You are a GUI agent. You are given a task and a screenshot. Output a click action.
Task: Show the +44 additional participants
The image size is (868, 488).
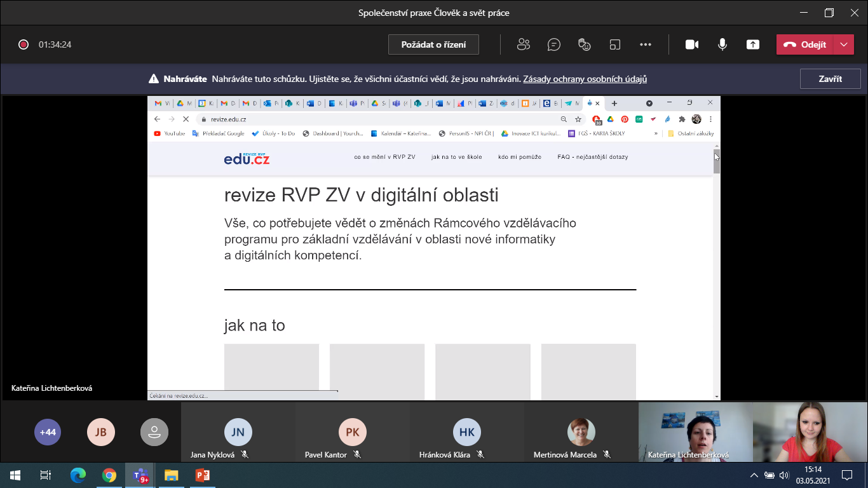[48, 432]
